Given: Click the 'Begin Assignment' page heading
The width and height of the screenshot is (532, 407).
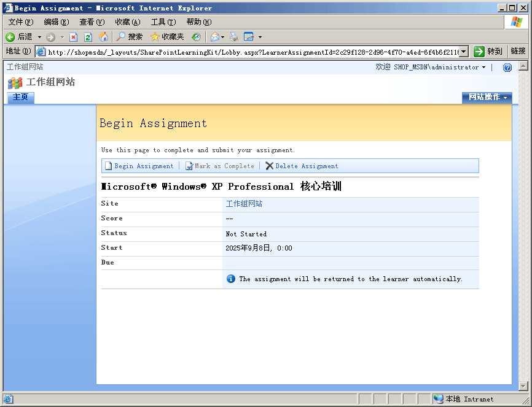Looking at the screenshot, I should tap(154, 123).
